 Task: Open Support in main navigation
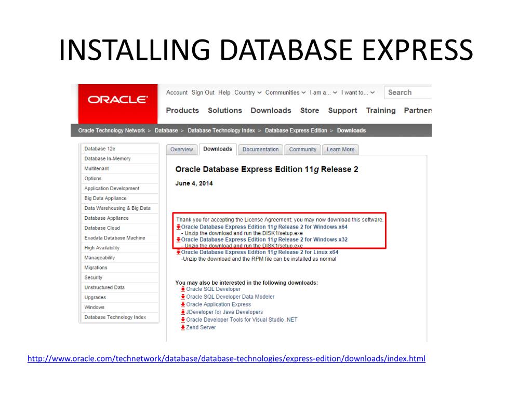click(342, 111)
